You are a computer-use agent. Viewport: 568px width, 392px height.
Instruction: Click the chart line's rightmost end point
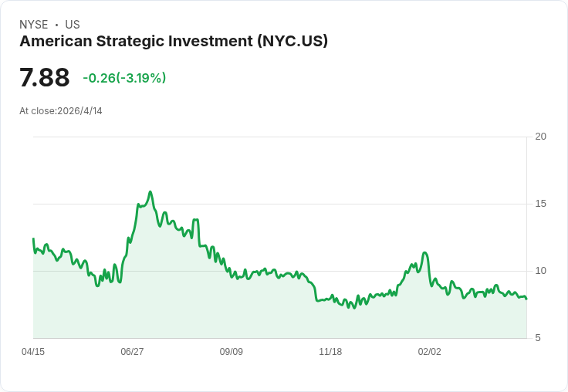[526, 299]
